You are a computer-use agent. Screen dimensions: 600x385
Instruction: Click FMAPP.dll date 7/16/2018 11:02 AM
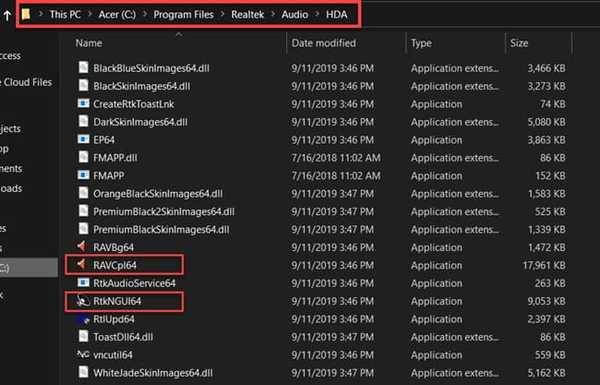336,157
